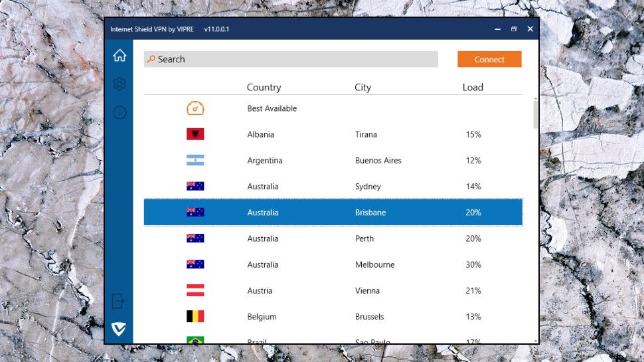This screenshot has height=362, width=644.
Task: Click the scrollbar down arrow
Action: [x=536, y=341]
